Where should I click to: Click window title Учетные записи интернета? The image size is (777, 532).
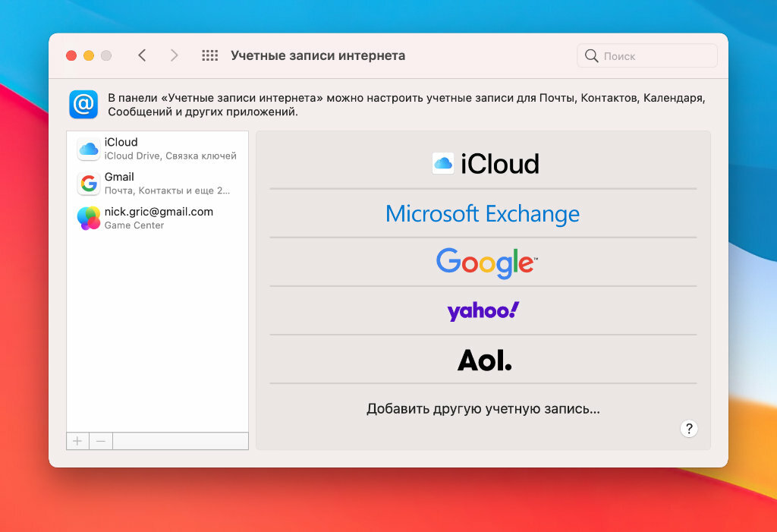[318, 55]
